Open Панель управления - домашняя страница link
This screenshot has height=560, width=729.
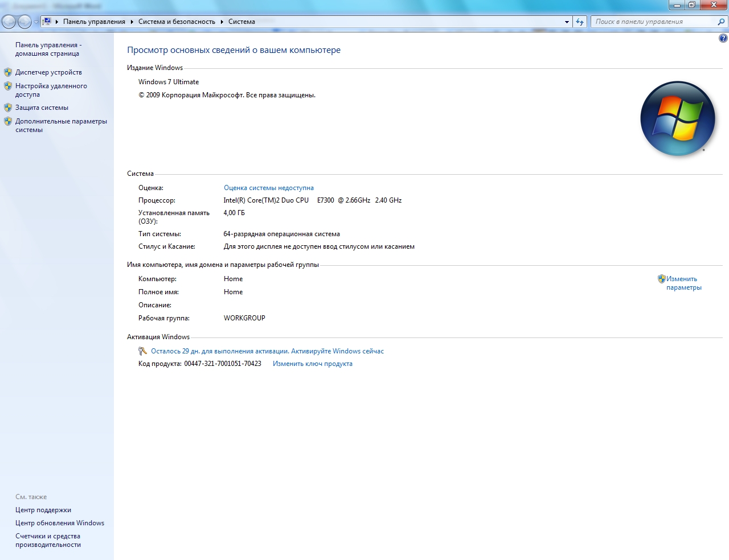point(48,49)
